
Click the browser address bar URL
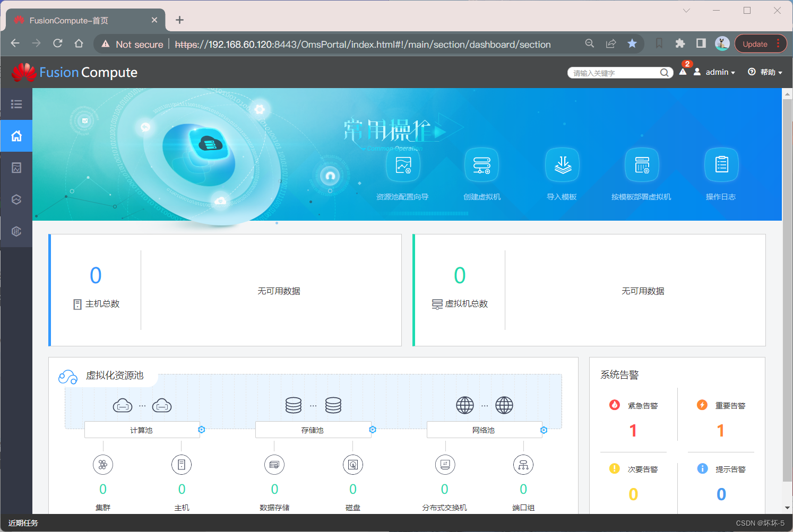(x=363, y=45)
